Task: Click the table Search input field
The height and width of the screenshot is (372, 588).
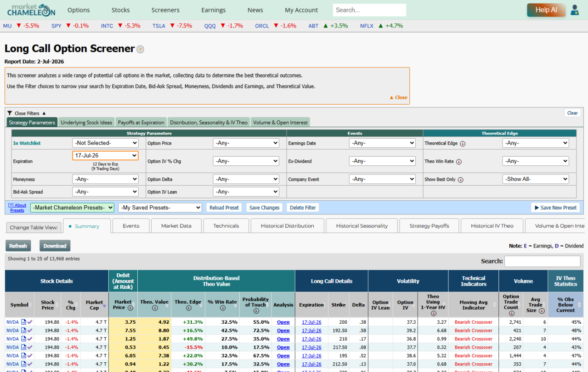Action: (542, 261)
